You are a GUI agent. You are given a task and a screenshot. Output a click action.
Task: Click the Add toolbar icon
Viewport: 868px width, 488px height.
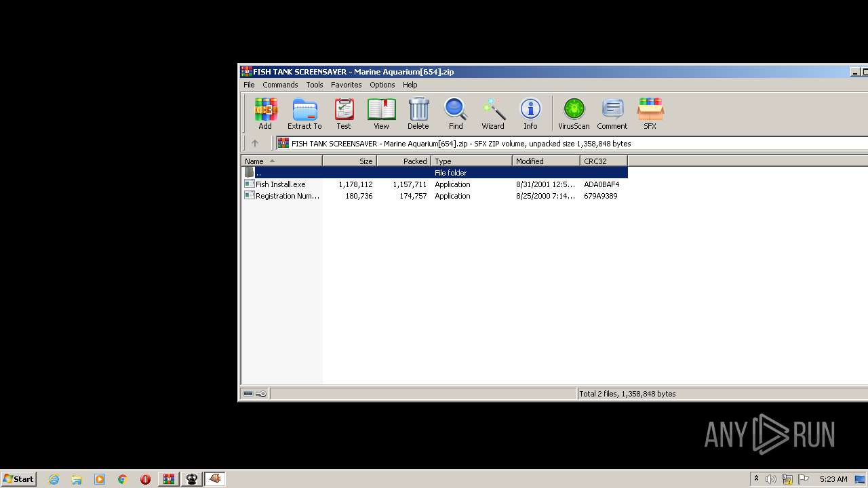tap(265, 113)
